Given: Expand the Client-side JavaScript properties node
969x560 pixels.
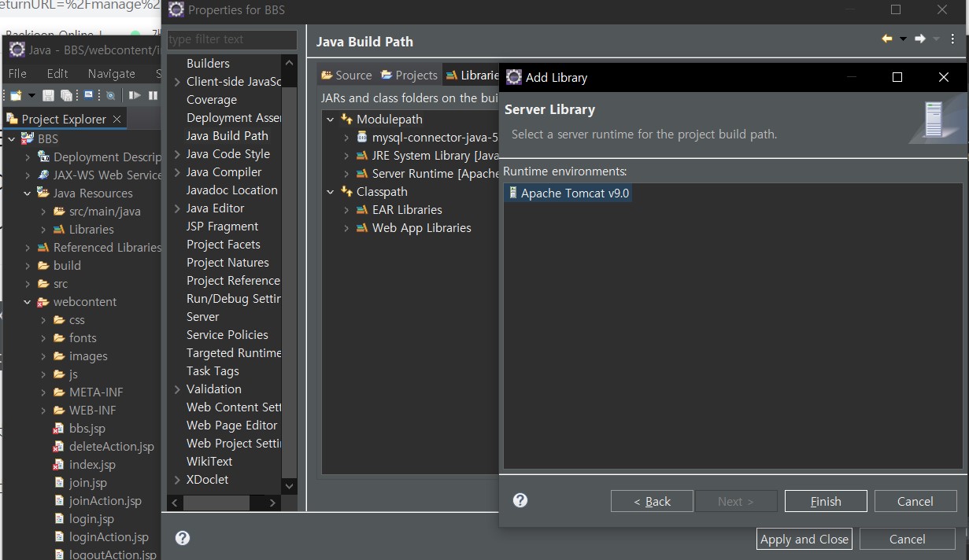Looking at the screenshot, I should (177, 82).
